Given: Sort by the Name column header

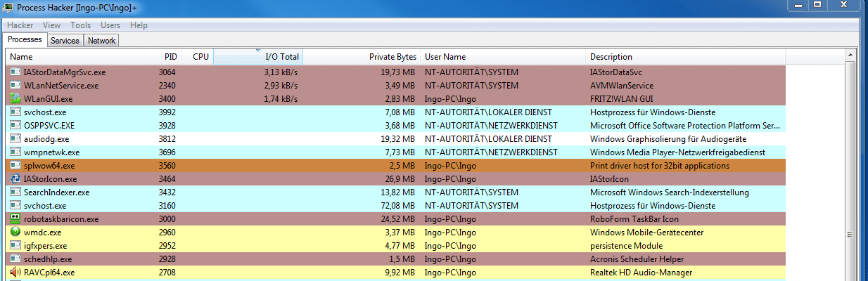Looking at the screenshot, I should click(76, 57).
